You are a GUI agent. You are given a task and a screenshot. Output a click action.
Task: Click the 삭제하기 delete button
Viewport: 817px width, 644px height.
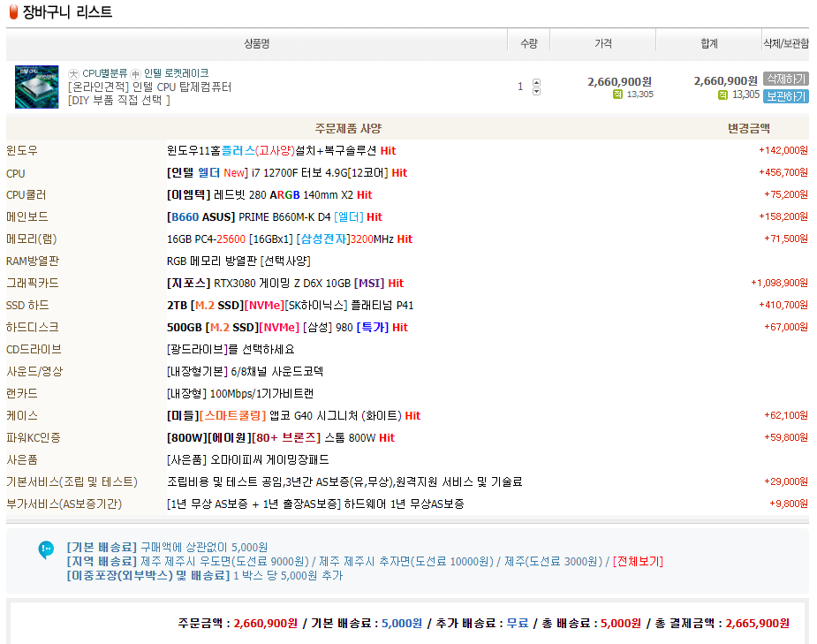[786, 79]
